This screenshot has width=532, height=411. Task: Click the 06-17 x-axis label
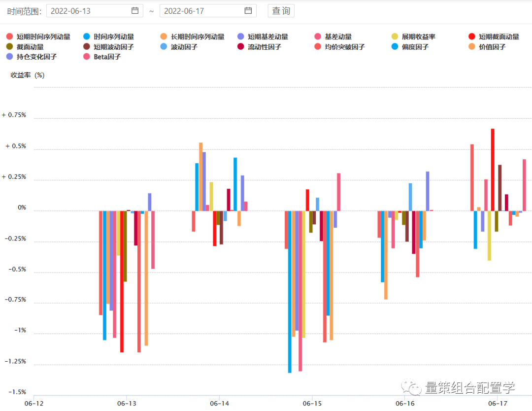click(498, 404)
